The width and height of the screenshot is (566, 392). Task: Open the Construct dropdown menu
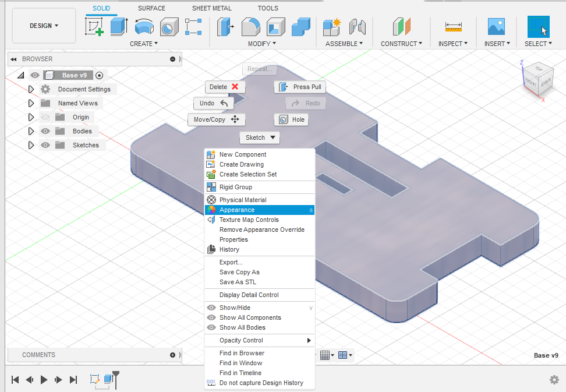[x=401, y=44]
